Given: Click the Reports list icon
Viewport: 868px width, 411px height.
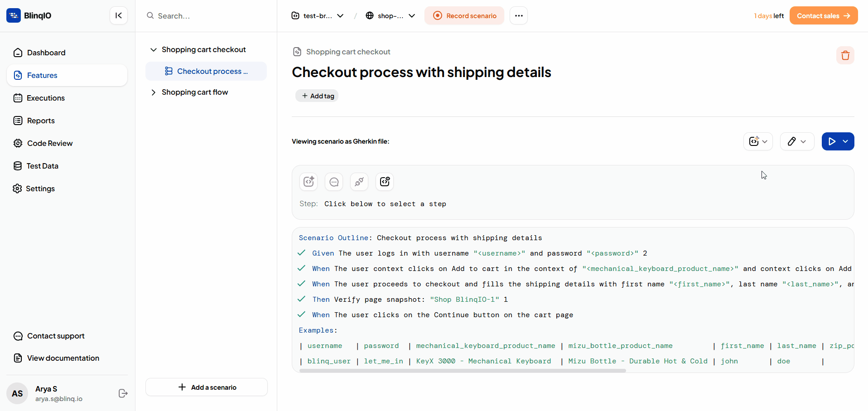Looking at the screenshot, I should (18, 121).
